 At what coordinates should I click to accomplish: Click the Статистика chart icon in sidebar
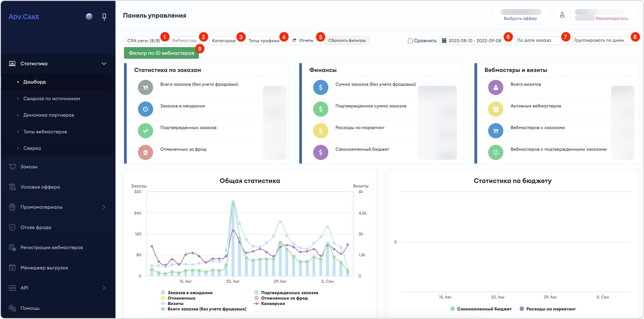(12, 64)
